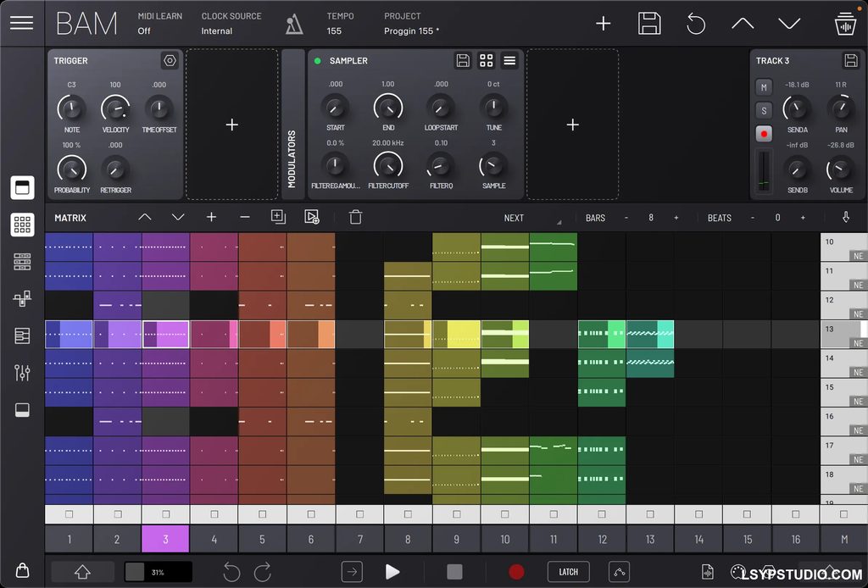Start playback with the play button
Viewport: 868px width, 588px height.
[392, 571]
